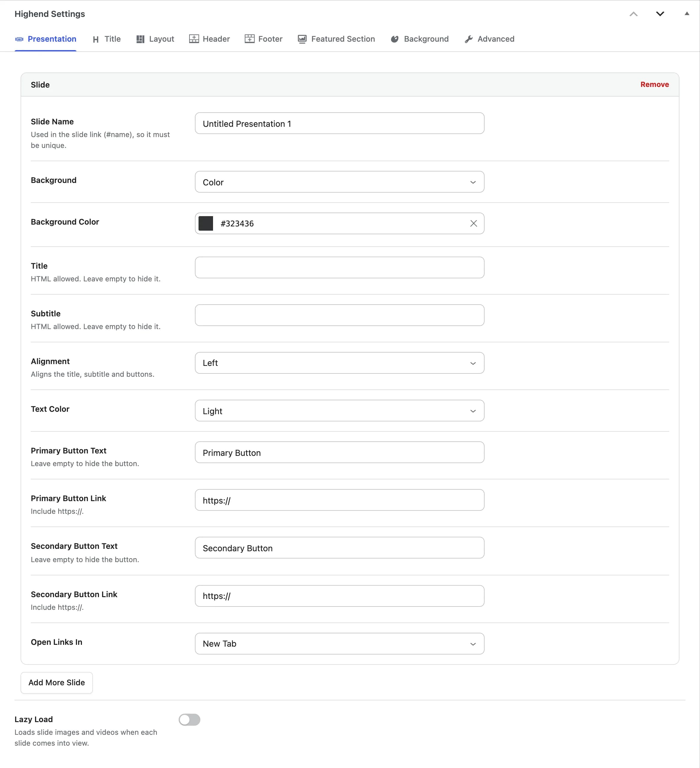The height and width of the screenshot is (768, 700).
Task: Click the Background tab palette icon
Action: pos(395,39)
